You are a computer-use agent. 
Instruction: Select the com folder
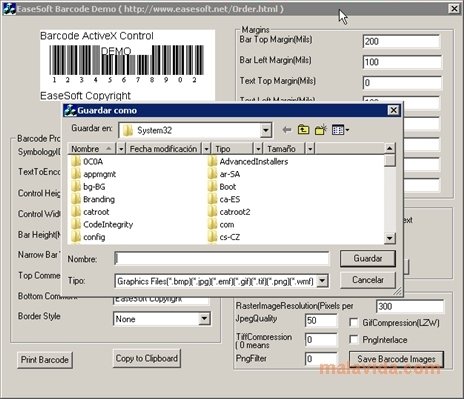point(221,224)
